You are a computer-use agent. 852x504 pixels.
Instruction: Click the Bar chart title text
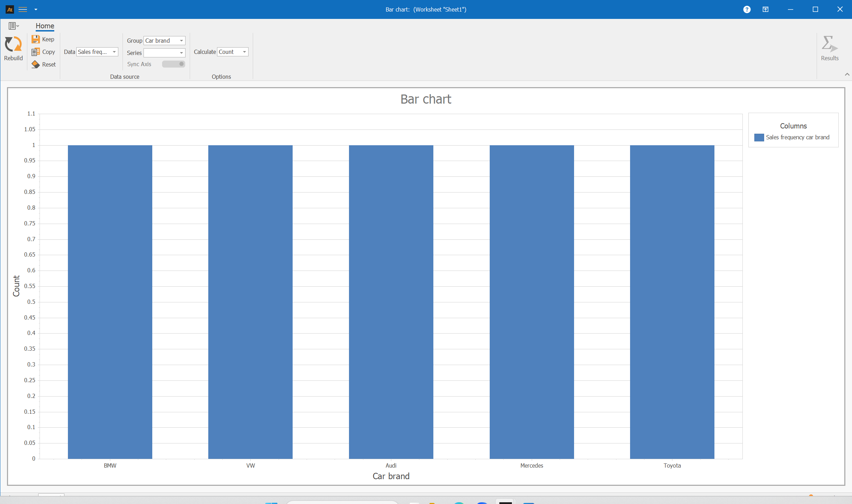426,99
